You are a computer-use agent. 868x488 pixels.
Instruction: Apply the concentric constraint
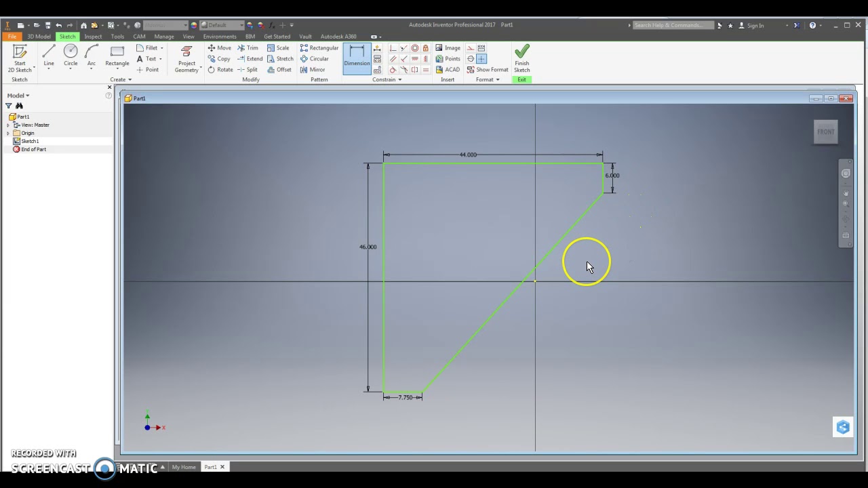pyautogui.click(x=415, y=48)
